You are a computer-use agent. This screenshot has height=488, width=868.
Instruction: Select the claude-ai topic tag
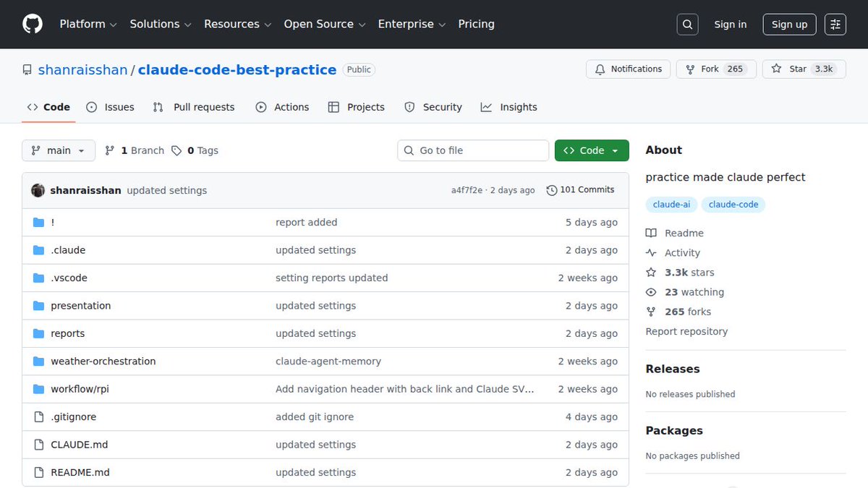click(x=671, y=205)
